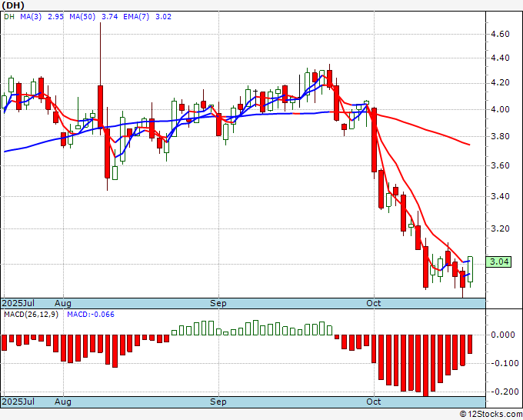Click the 3.80 price axis label

(500, 136)
